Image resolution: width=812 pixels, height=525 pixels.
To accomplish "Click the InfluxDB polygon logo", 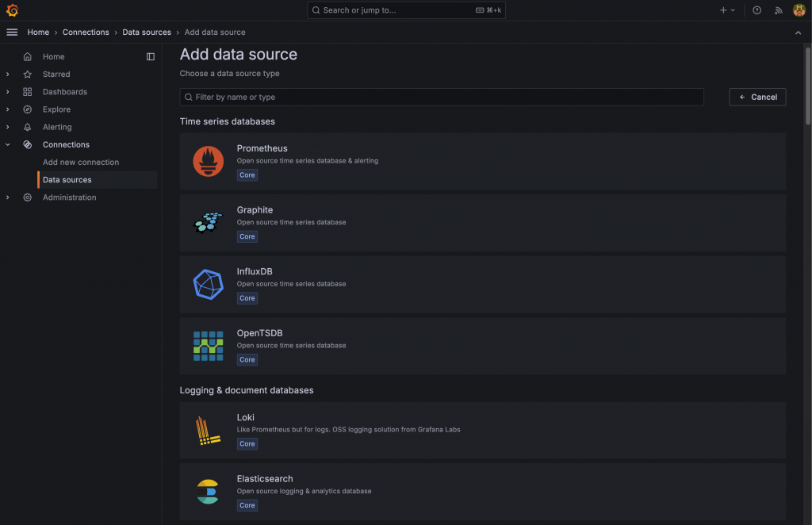I will pos(209,285).
